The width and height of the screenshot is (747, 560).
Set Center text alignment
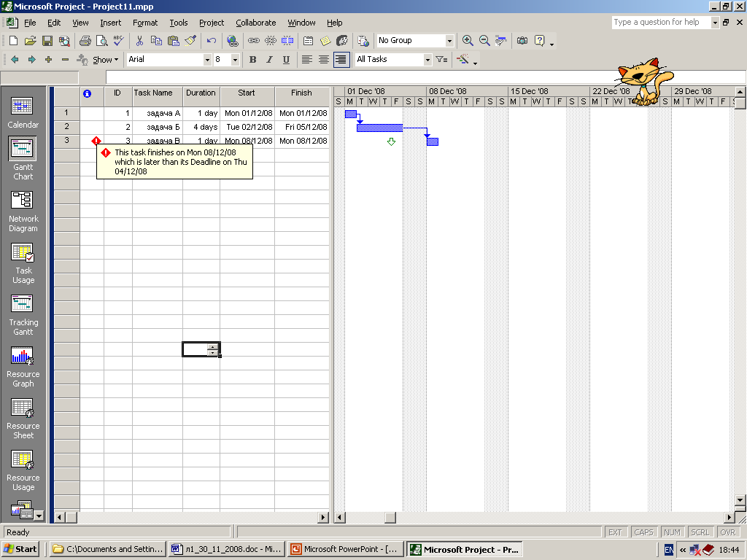(x=324, y=60)
